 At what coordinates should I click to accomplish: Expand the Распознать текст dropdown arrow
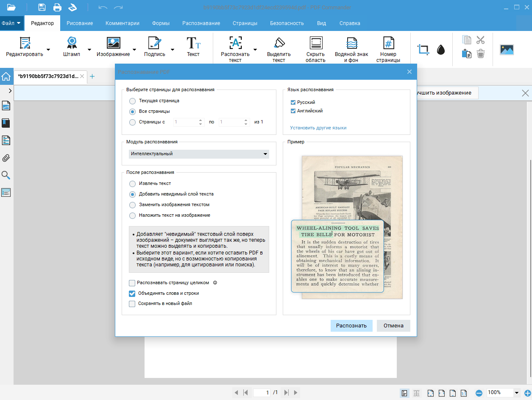tap(255, 50)
